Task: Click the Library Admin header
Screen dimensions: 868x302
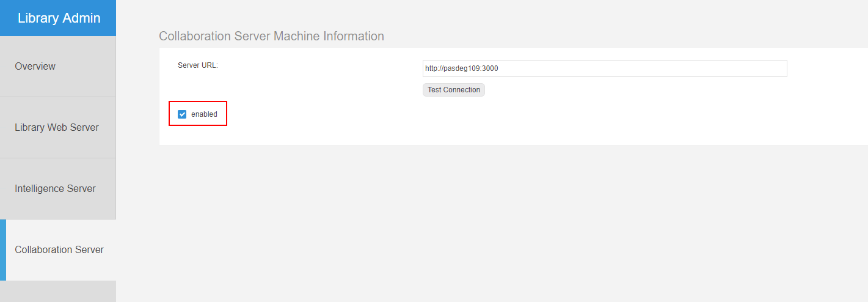Action: (x=59, y=18)
